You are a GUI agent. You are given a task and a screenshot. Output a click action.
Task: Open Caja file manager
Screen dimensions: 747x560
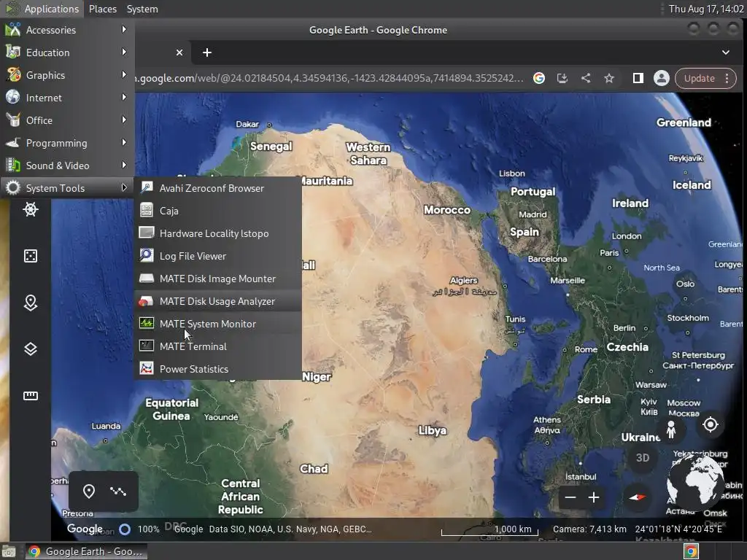coord(218,211)
